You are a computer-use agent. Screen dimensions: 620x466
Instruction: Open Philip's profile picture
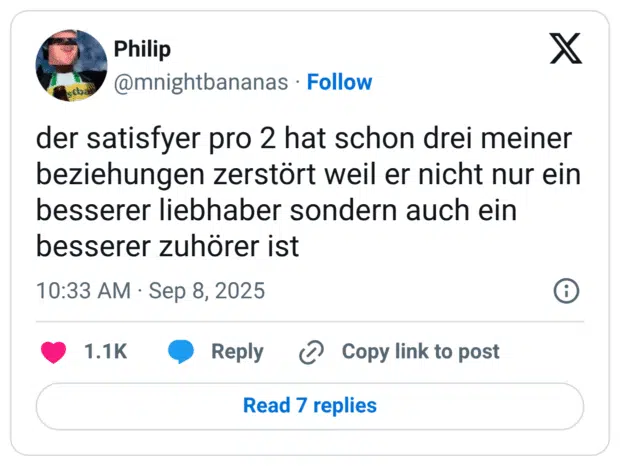pyautogui.click(x=70, y=64)
